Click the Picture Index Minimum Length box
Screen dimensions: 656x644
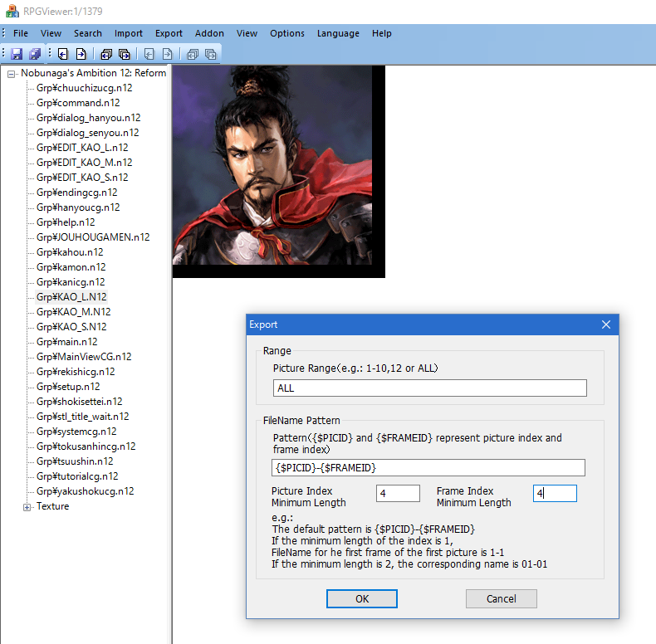398,494
